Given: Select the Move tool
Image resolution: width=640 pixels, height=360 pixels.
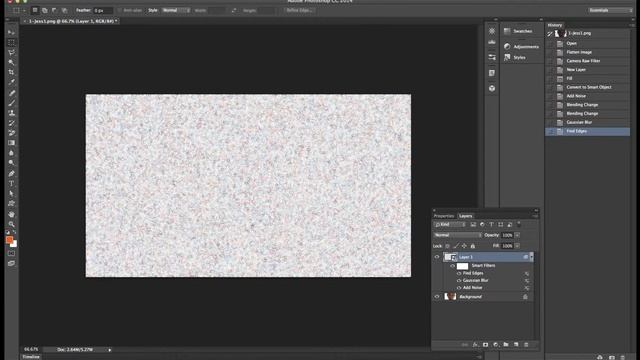Looking at the screenshot, I should point(11,32).
